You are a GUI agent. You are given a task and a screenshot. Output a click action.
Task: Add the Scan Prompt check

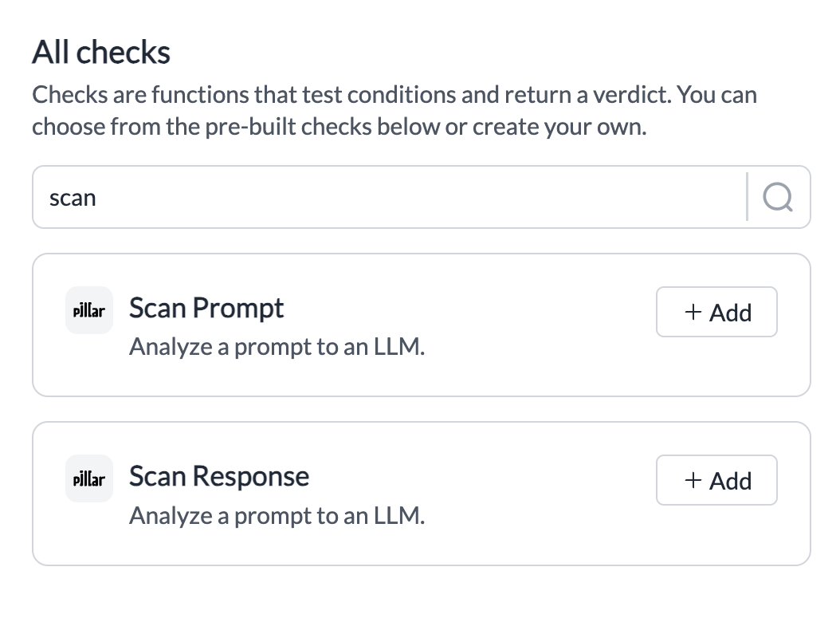click(716, 312)
